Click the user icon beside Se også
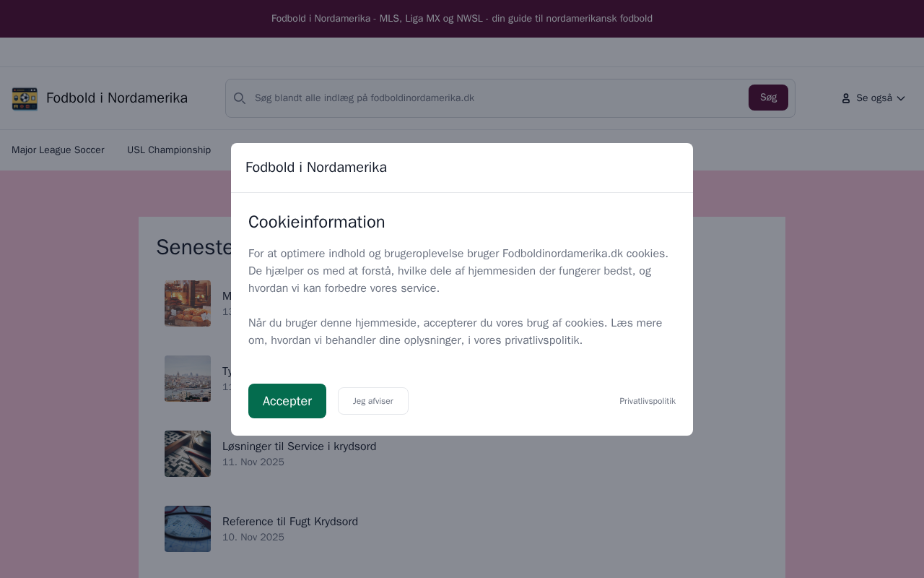Viewport: 924px width, 578px height. (846, 98)
